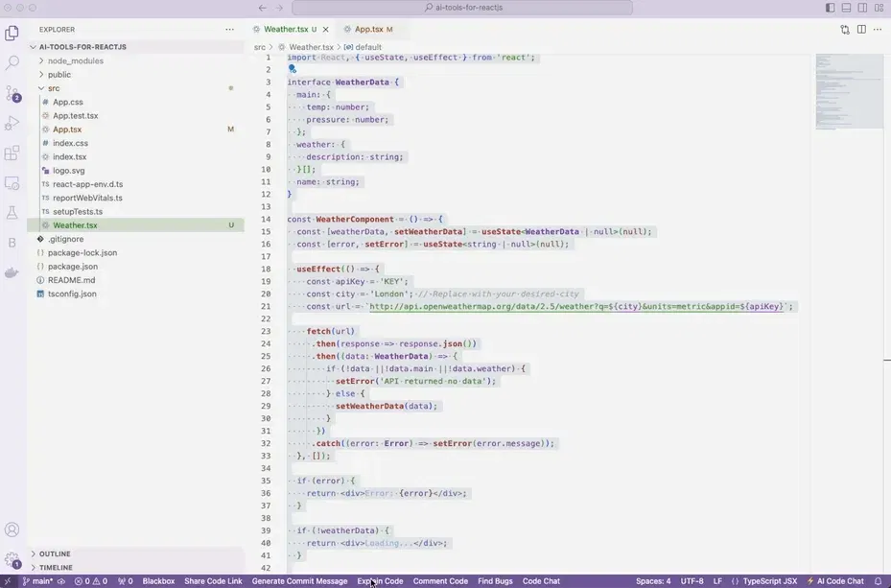Click the split editor right icon
The width and height of the screenshot is (891, 588).
pyautogui.click(x=862, y=30)
